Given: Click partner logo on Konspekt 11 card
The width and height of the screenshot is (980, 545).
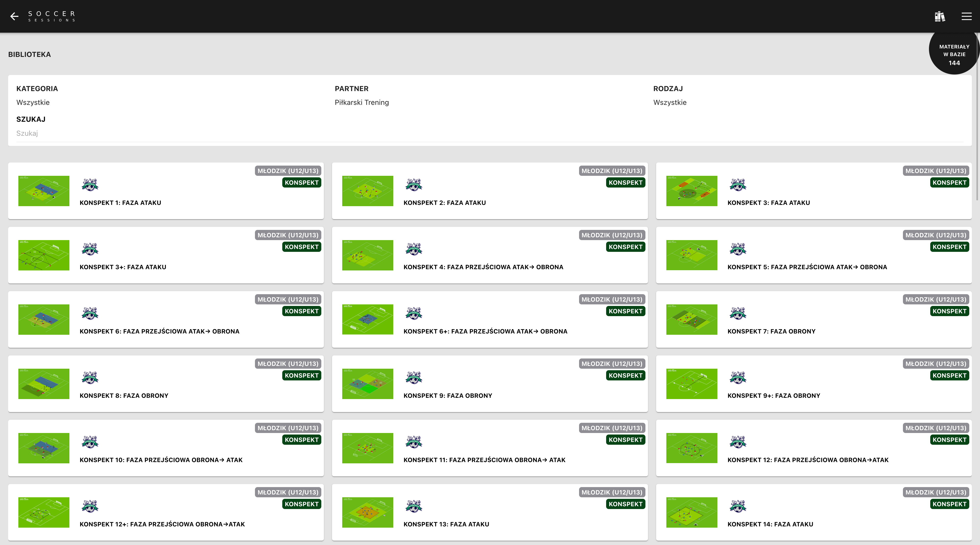Looking at the screenshot, I should [414, 442].
